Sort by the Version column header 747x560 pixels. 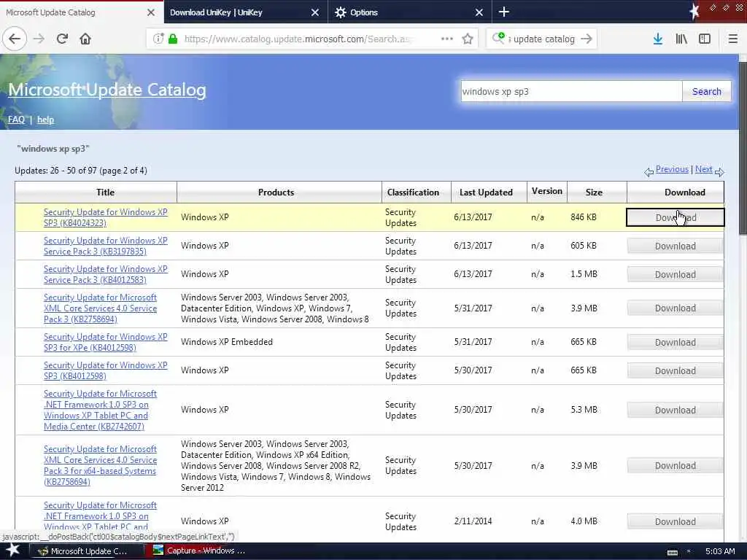[x=547, y=192]
